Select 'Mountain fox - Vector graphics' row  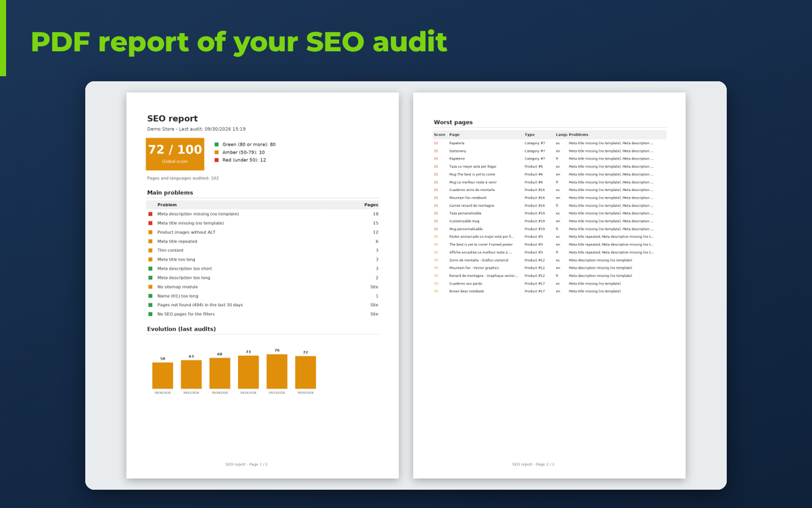click(549, 268)
